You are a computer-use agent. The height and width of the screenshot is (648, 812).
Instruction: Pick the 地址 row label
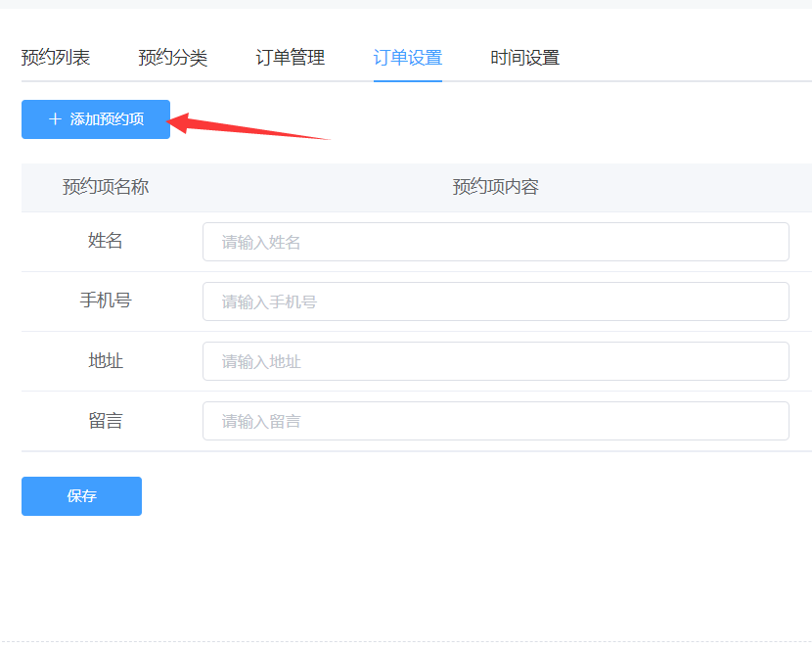click(x=106, y=361)
